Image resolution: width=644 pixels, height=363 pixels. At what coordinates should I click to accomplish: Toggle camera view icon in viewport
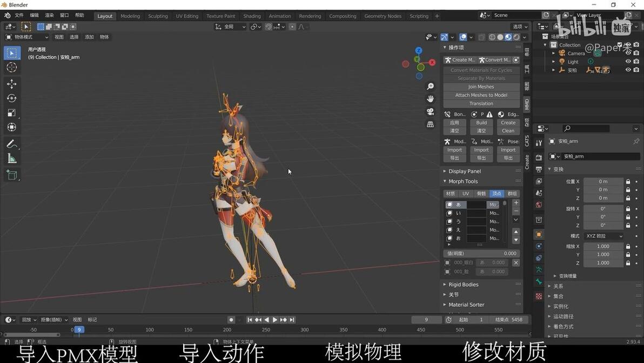[430, 111]
